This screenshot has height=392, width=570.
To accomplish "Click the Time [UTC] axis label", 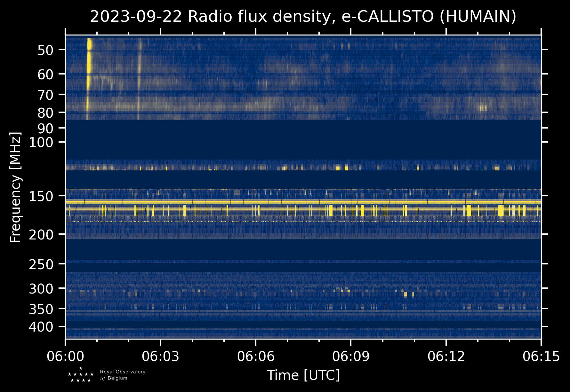I will (x=303, y=375).
